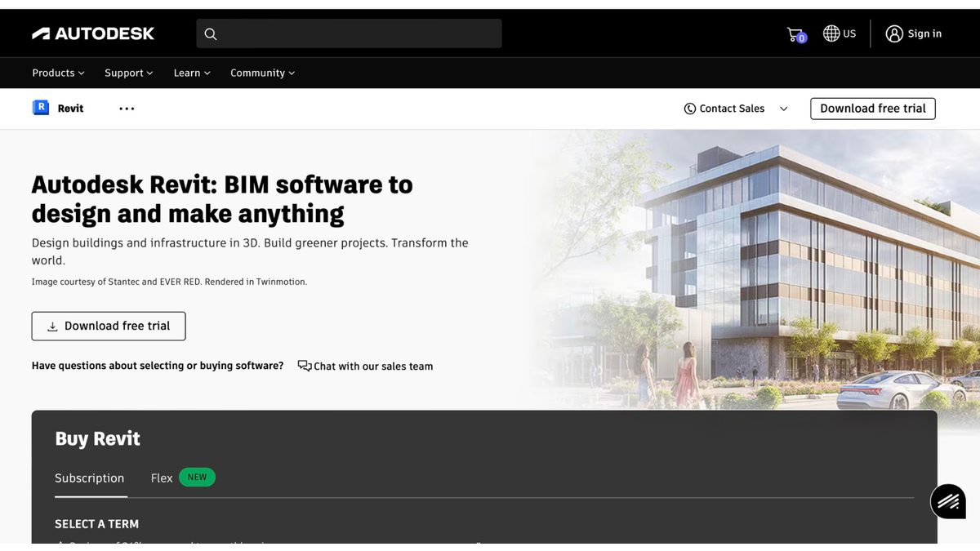
Task: Click the chat bubble icon before sales team text
Action: [303, 366]
